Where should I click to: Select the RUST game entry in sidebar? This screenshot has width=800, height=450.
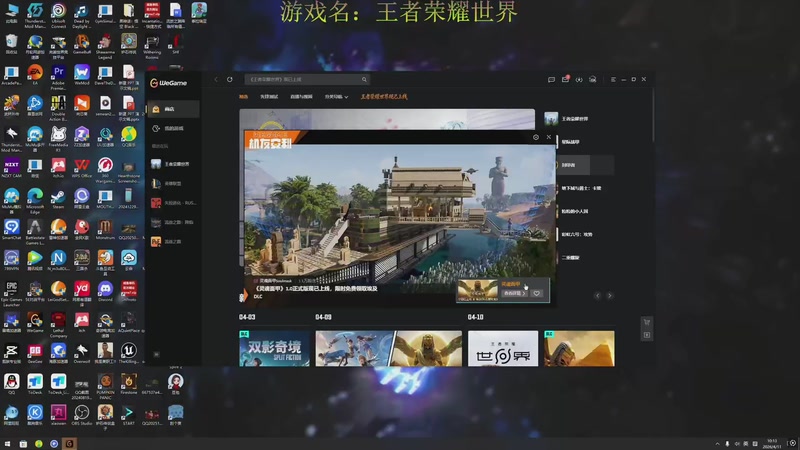point(173,203)
